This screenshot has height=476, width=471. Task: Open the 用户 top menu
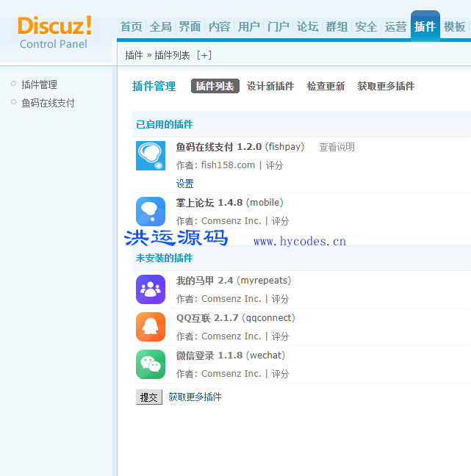pos(248,26)
